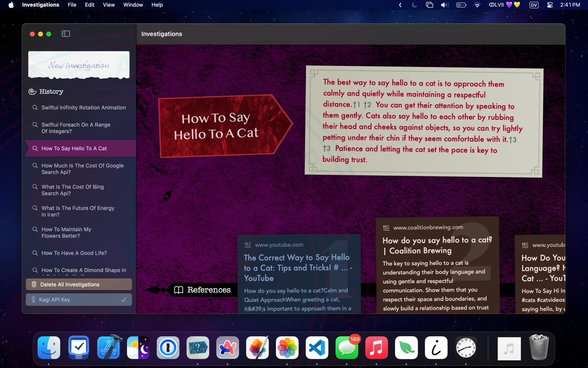This screenshot has width=588, height=368.
Task: Open Visual Studio Code from the dock
Action: [x=317, y=348]
